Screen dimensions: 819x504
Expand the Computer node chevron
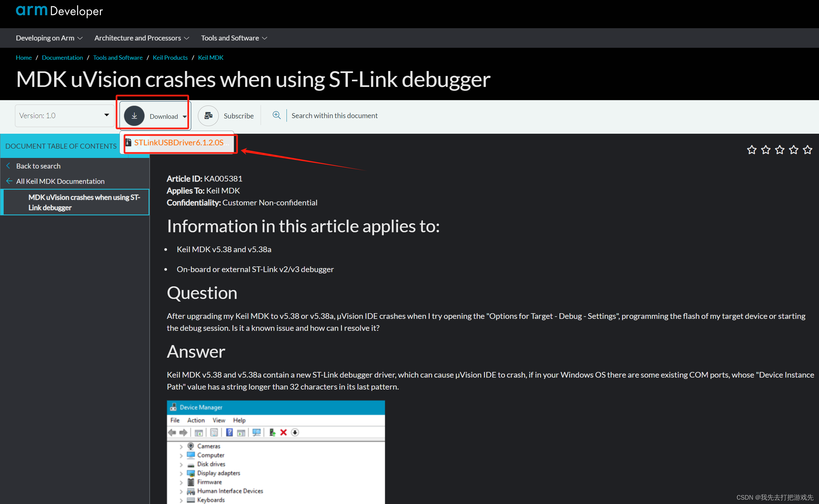181,455
